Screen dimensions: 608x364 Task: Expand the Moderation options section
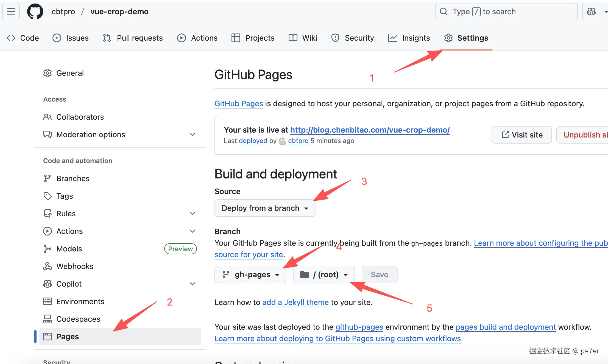(193, 135)
